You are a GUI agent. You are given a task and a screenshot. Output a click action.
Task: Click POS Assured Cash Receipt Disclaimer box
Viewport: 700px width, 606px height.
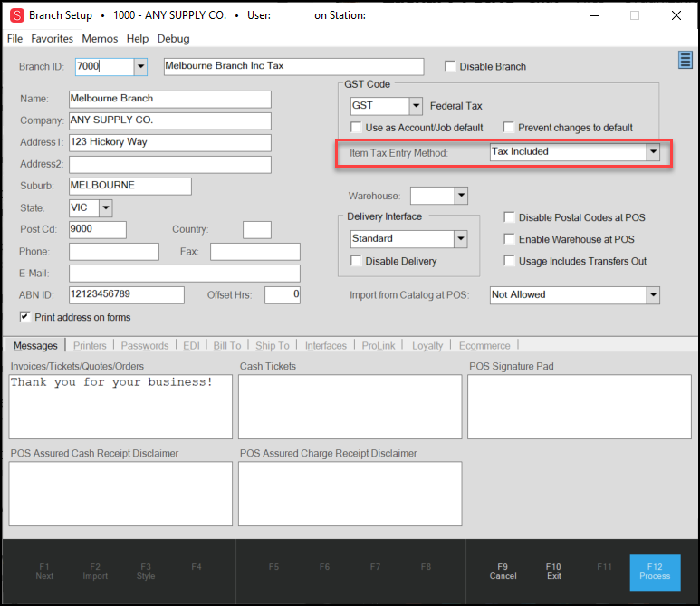pos(120,494)
